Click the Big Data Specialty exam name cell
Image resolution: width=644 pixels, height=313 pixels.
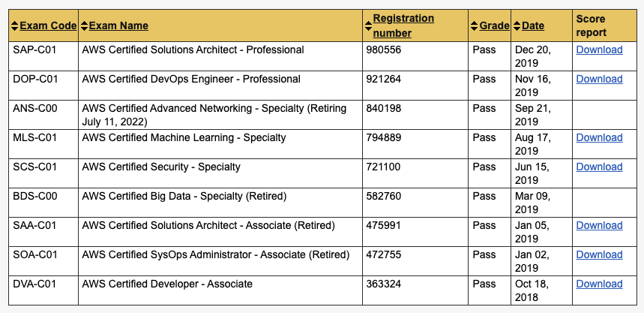184,197
